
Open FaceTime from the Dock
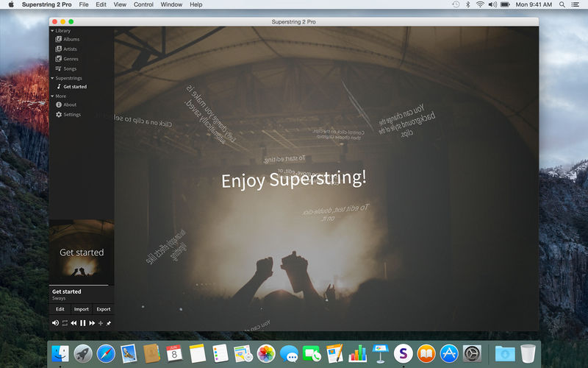[x=312, y=353]
